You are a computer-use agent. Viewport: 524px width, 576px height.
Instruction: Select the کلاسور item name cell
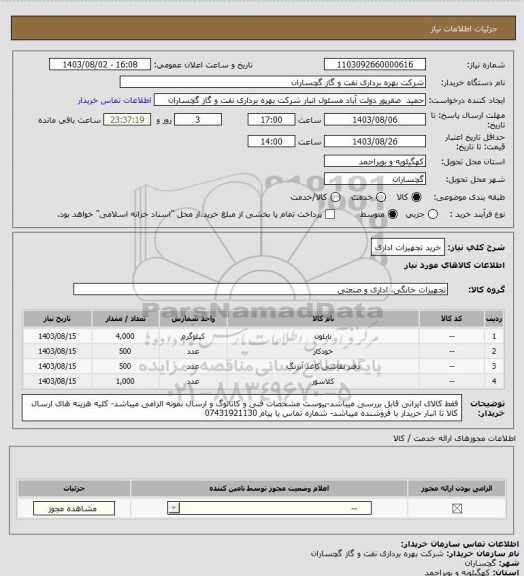[x=323, y=381]
